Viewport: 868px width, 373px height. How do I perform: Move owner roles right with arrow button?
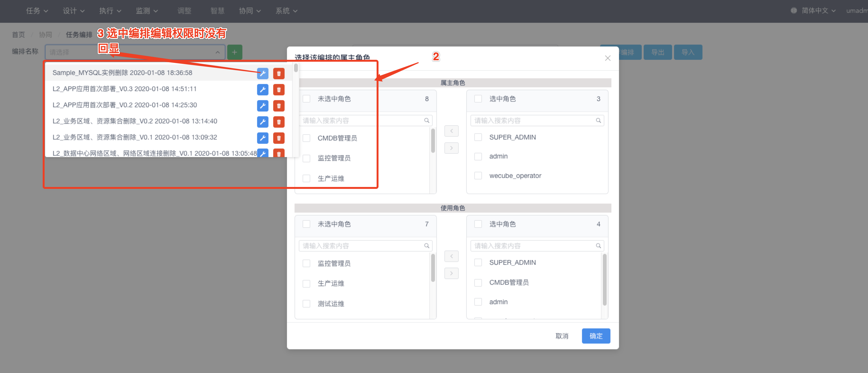point(451,148)
